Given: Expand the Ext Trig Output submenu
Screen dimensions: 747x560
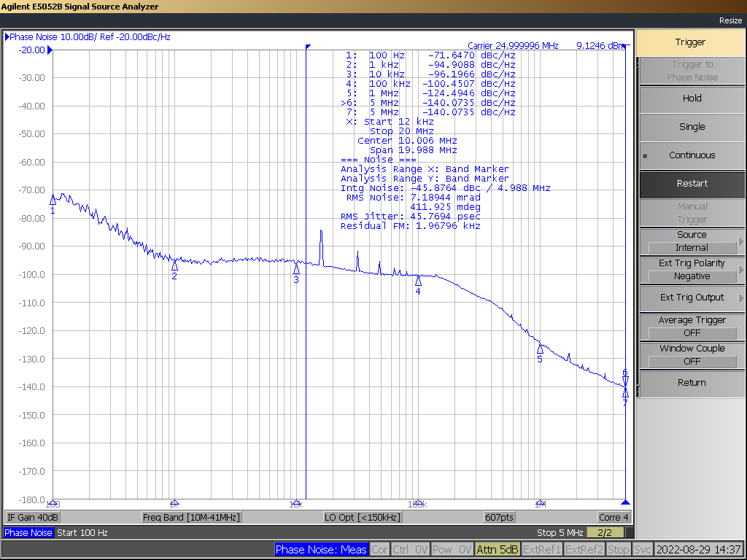Looking at the screenshot, I should pos(692,297).
